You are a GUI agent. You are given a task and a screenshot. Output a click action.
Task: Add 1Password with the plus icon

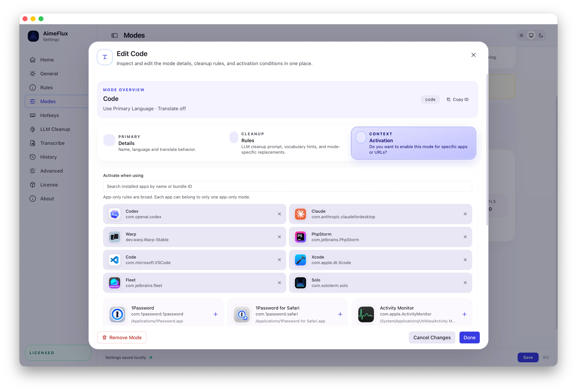[x=215, y=314]
